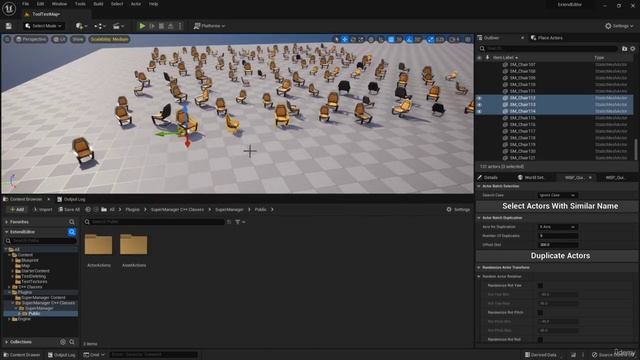Viewport: 640px width, 360px height.
Task: Open the File menu
Action: (25, 4)
